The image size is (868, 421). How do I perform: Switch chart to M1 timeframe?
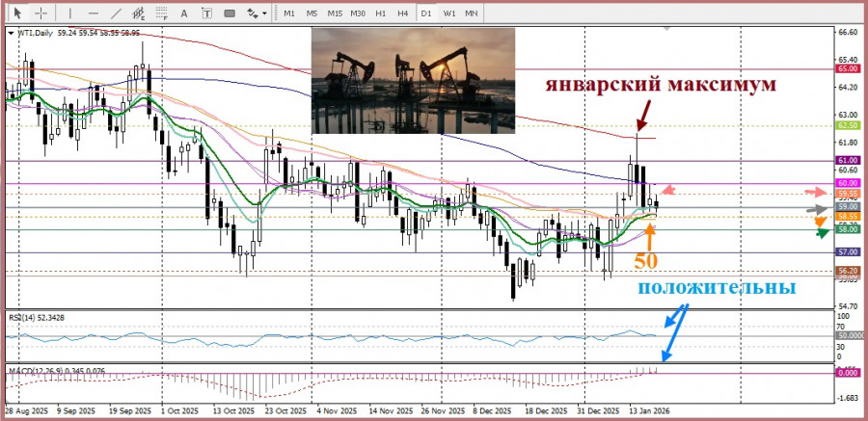pyautogui.click(x=289, y=13)
